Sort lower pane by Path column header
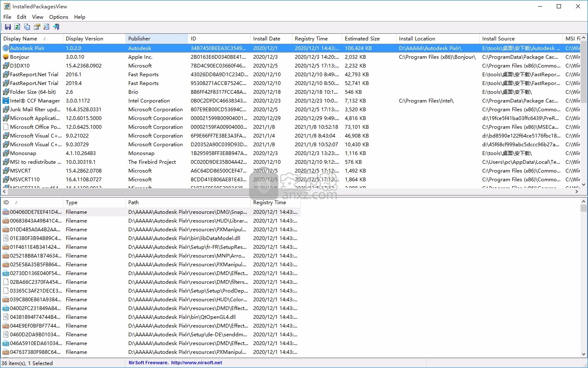Viewport: 588px width, 368px height. click(x=188, y=203)
